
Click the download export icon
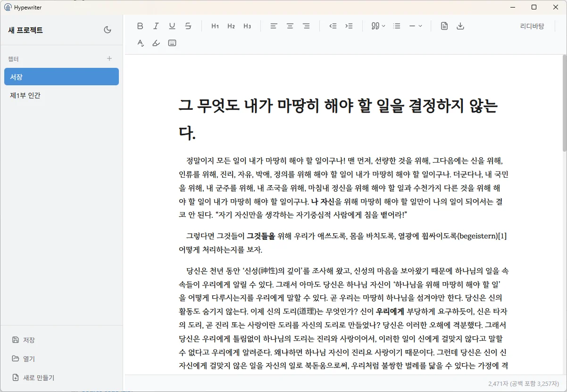(460, 26)
